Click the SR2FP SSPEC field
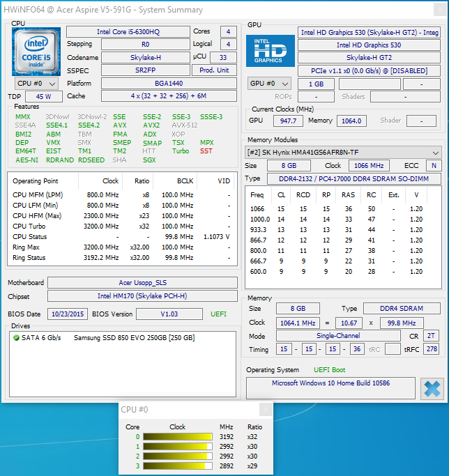This screenshot has height=476, width=449. (146, 70)
